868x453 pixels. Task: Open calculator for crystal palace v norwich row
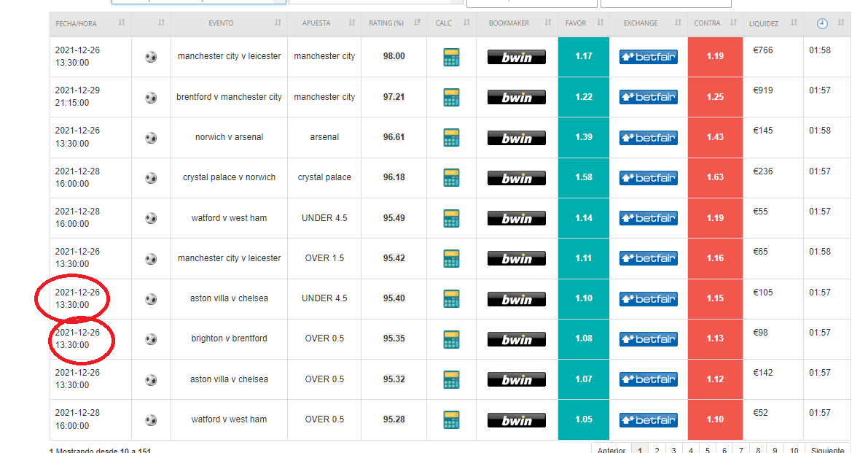pyautogui.click(x=451, y=178)
